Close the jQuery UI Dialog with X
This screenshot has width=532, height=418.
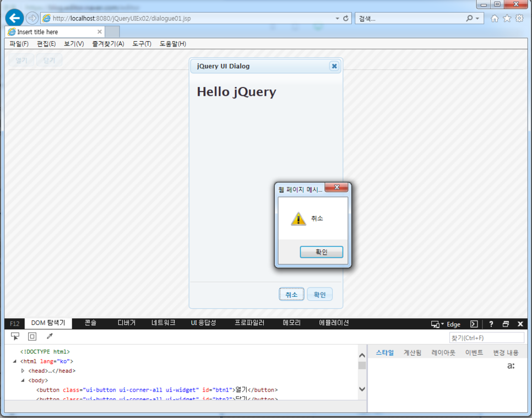pos(334,66)
